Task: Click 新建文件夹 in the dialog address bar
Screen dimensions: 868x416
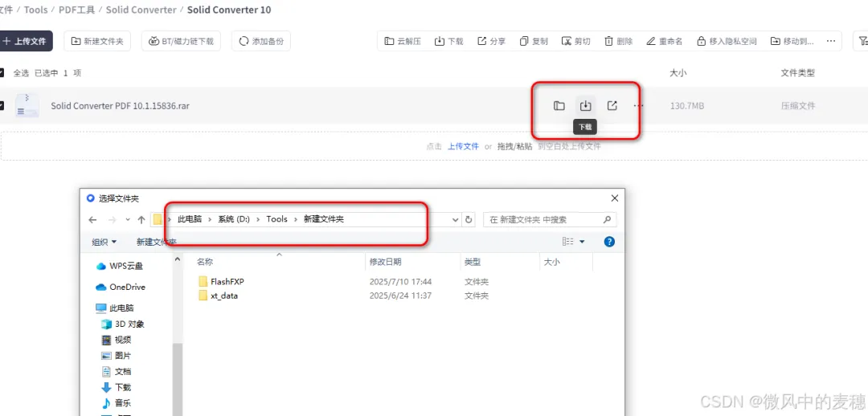Action: click(324, 219)
